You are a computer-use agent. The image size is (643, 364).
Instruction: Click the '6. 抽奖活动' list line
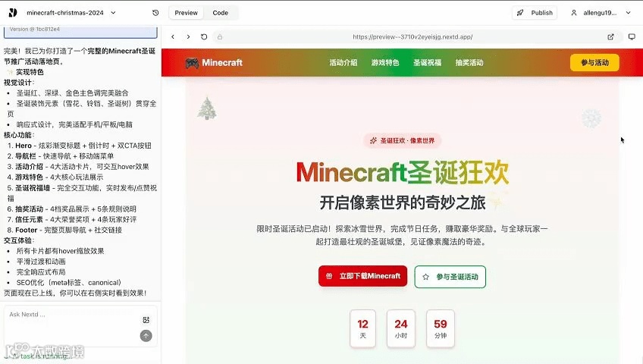(72, 209)
